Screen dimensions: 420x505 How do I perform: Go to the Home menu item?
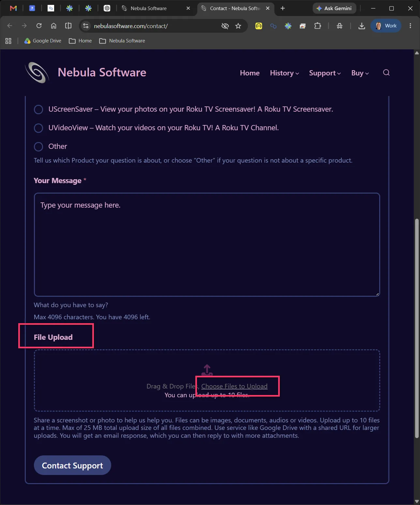[x=250, y=73]
